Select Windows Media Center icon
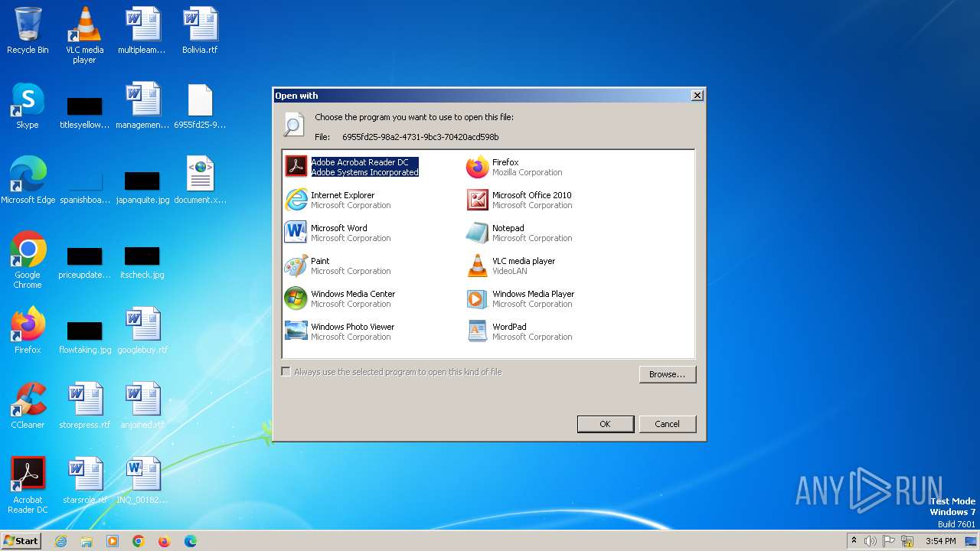The image size is (980, 551). coord(296,298)
